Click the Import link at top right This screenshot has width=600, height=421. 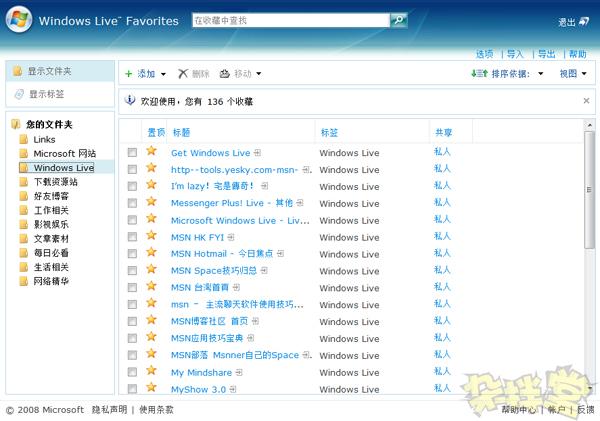coord(514,54)
